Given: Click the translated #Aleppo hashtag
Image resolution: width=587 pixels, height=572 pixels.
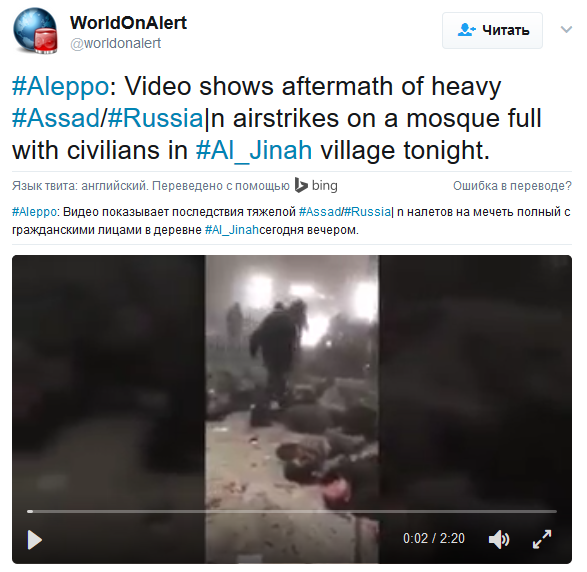Looking at the screenshot, I should tap(34, 212).
